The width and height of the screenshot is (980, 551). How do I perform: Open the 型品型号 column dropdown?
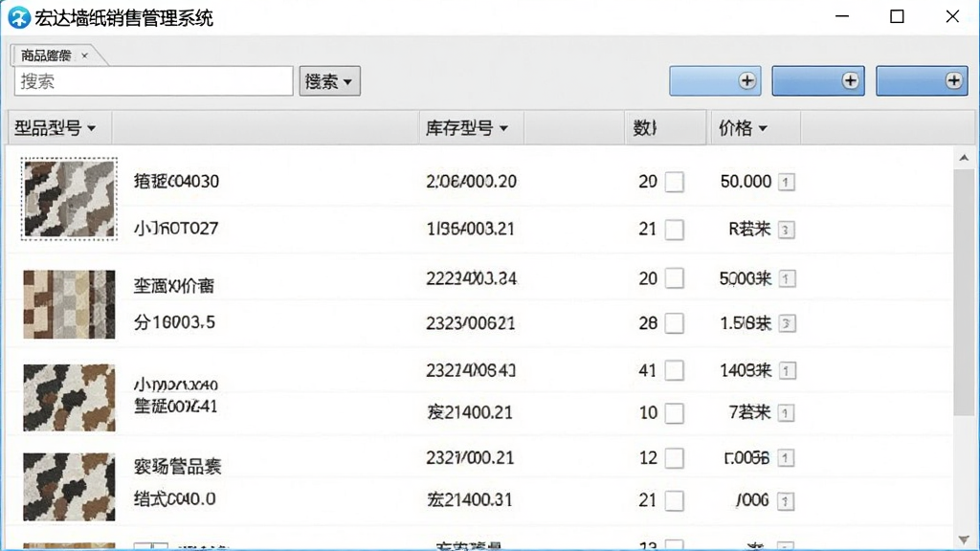[x=92, y=128]
